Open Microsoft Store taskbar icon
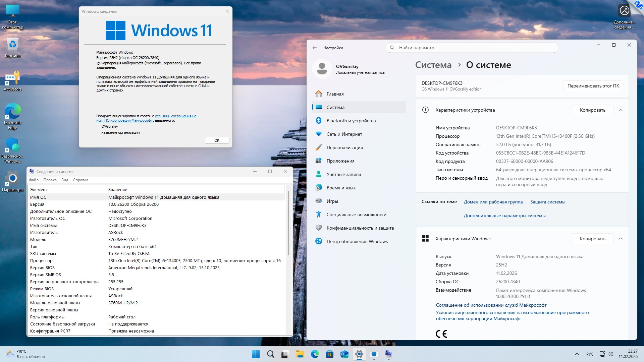The height and width of the screenshot is (362, 644). pos(329,354)
